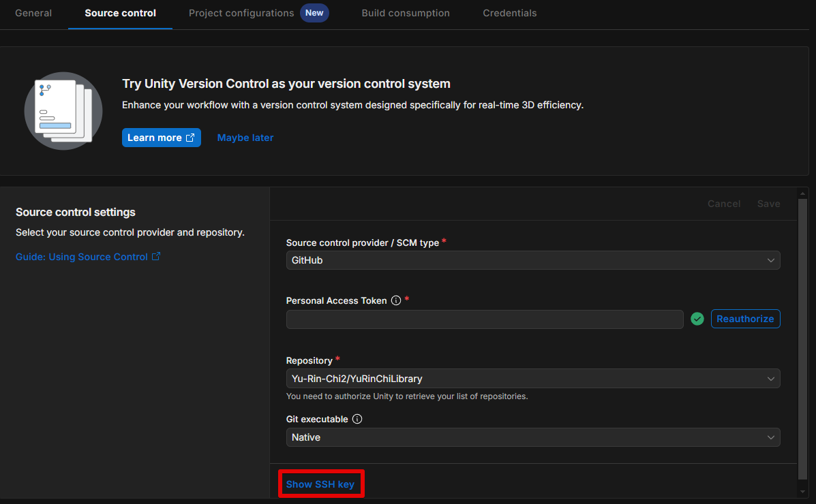This screenshot has width=816, height=504.
Task: Reveal the key via Show SSH key
Action: click(x=320, y=484)
